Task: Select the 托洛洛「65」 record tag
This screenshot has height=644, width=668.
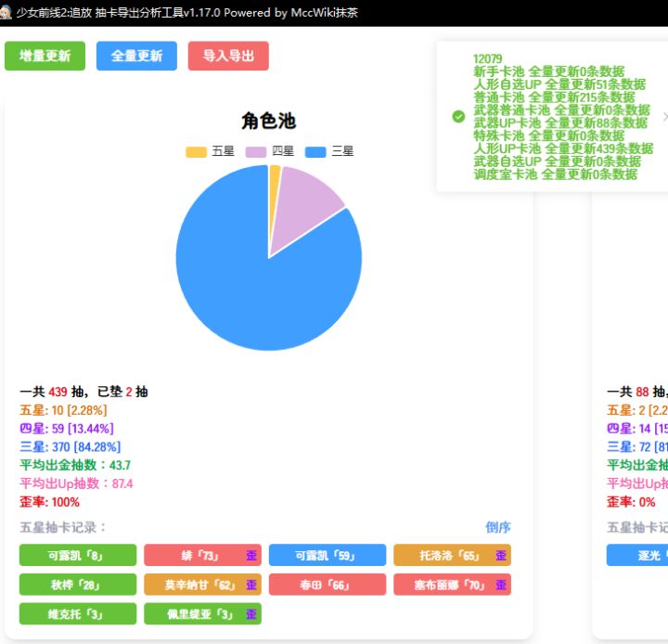Action: coord(452,555)
